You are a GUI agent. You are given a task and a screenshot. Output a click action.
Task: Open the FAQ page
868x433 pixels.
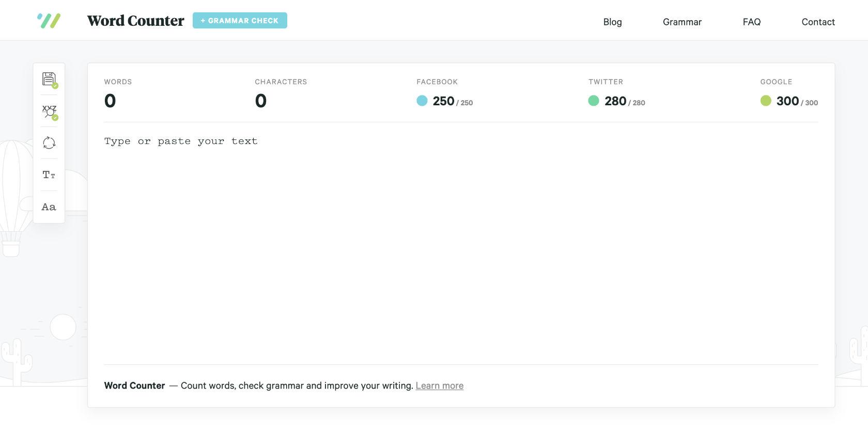(x=751, y=22)
